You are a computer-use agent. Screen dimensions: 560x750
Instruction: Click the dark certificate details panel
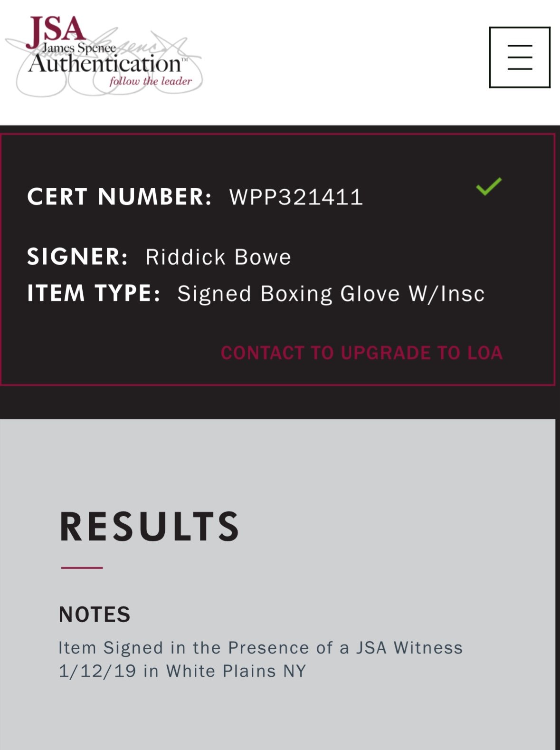pyautogui.click(x=277, y=260)
